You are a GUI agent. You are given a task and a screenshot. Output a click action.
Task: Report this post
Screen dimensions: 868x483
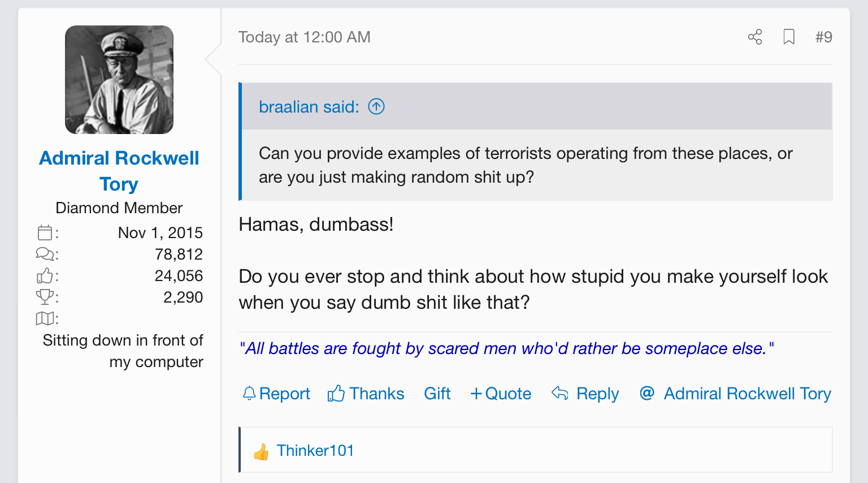pos(276,394)
